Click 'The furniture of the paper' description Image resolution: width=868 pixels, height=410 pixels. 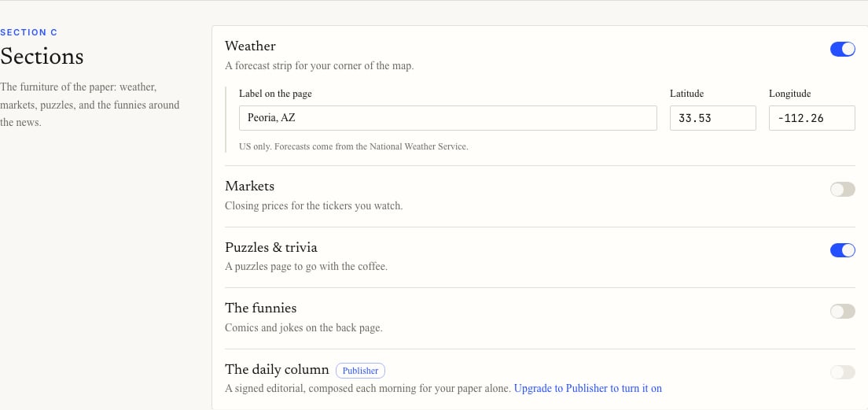coord(90,105)
